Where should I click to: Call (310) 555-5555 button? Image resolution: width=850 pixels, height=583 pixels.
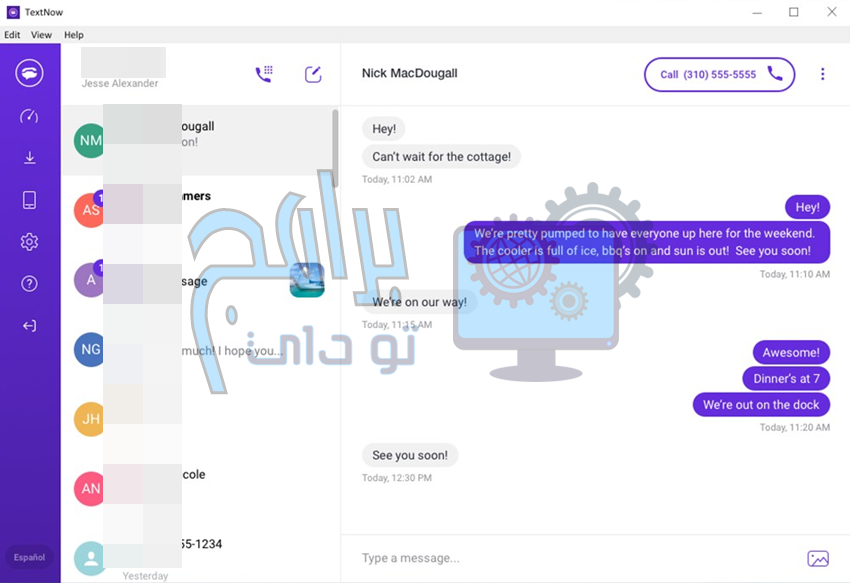tap(719, 74)
